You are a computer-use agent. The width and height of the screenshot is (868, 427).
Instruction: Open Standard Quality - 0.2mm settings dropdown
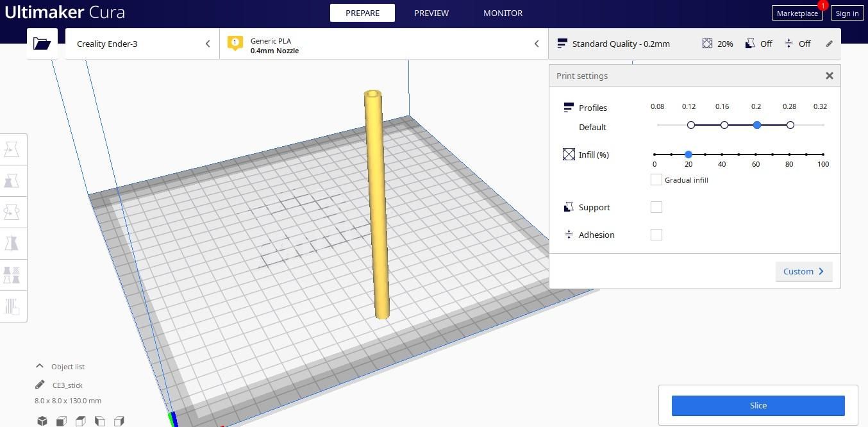tap(694, 44)
